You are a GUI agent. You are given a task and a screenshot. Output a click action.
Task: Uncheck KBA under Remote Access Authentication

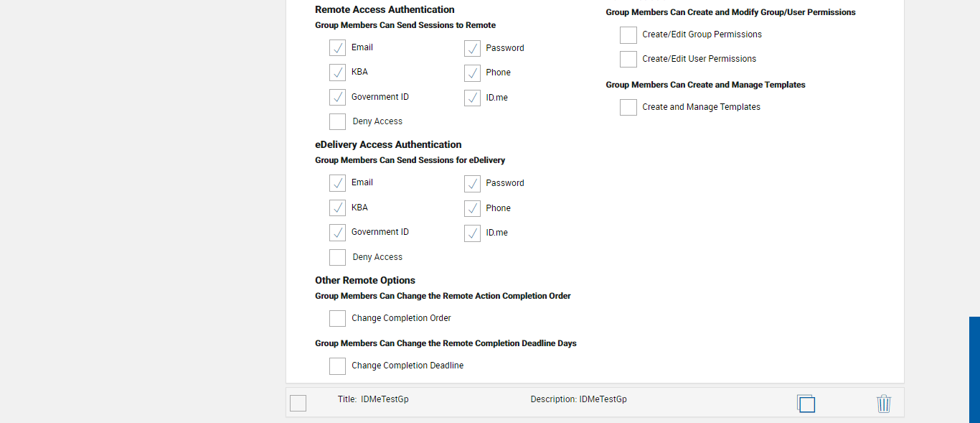(337, 73)
